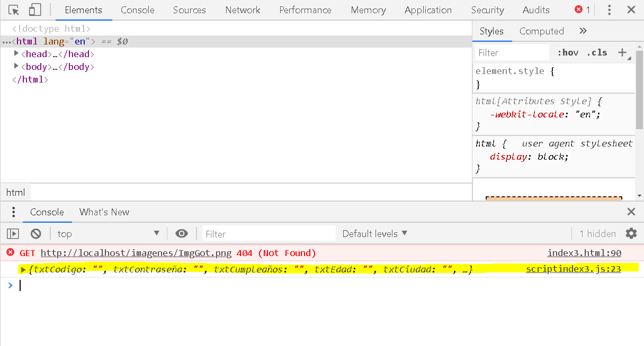Viewport: 644px width, 346px height.
Task: Open the Memory tab
Action: click(x=368, y=10)
